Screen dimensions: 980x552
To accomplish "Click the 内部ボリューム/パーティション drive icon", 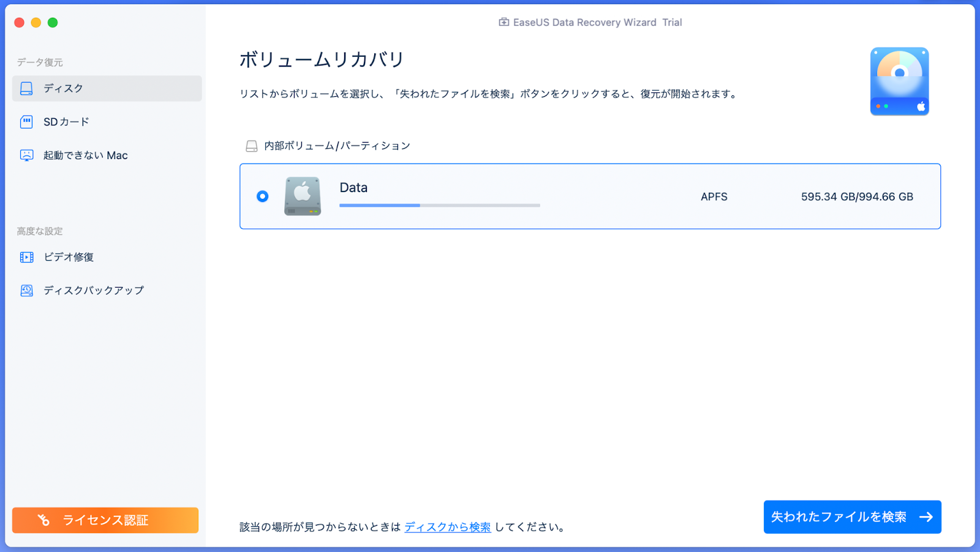I will (x=251, y=146).
